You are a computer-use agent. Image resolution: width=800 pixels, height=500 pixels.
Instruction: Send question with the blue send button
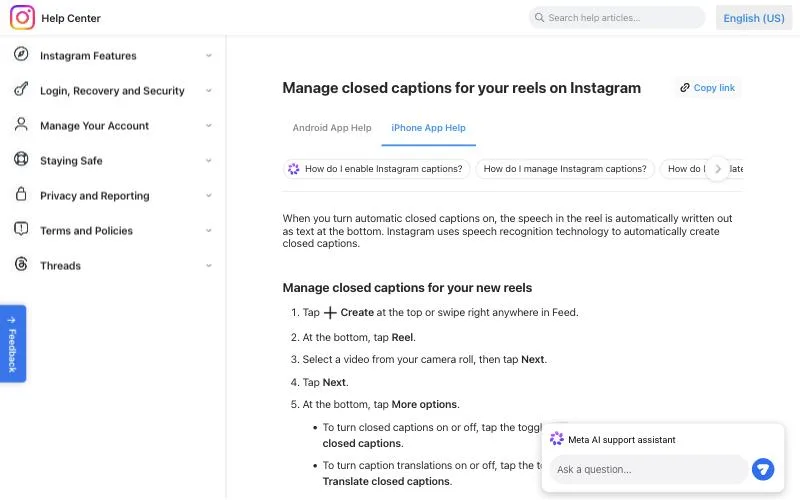763,469
